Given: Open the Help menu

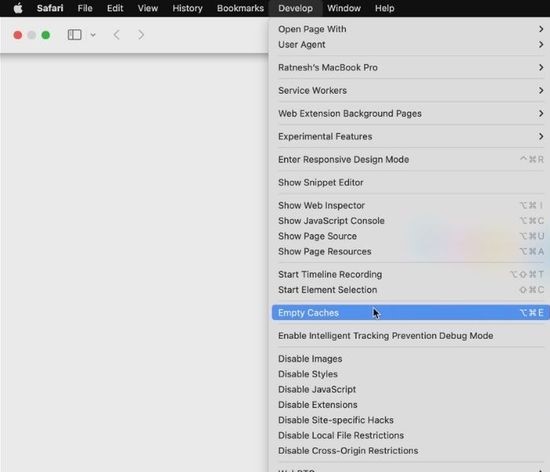Looking at the screenshot, I should pos(384,8).
